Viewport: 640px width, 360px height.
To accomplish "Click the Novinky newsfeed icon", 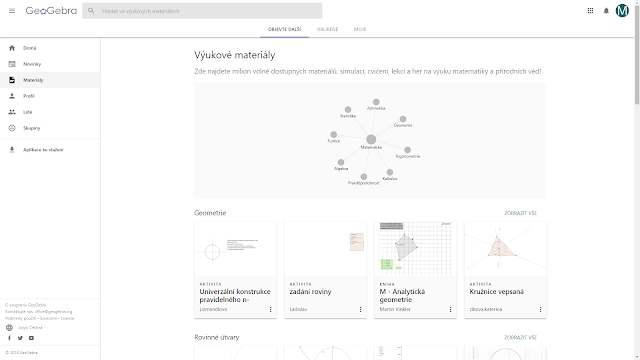I will coord(12,64).
